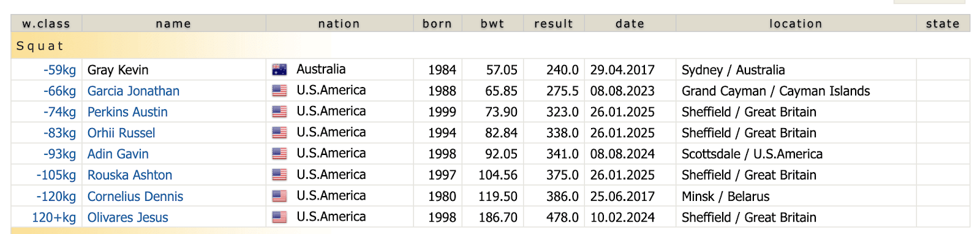Click the 'location' column header

[796, 23]
